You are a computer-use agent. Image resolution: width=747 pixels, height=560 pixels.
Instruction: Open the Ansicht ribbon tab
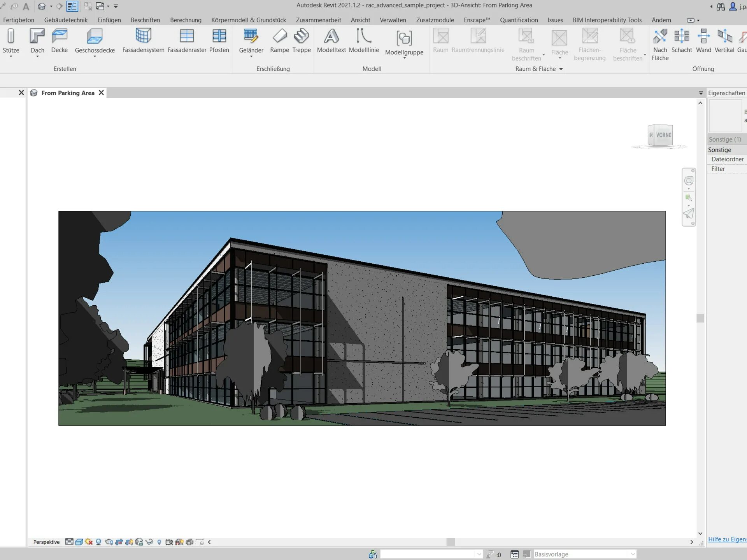coord(360,20)
